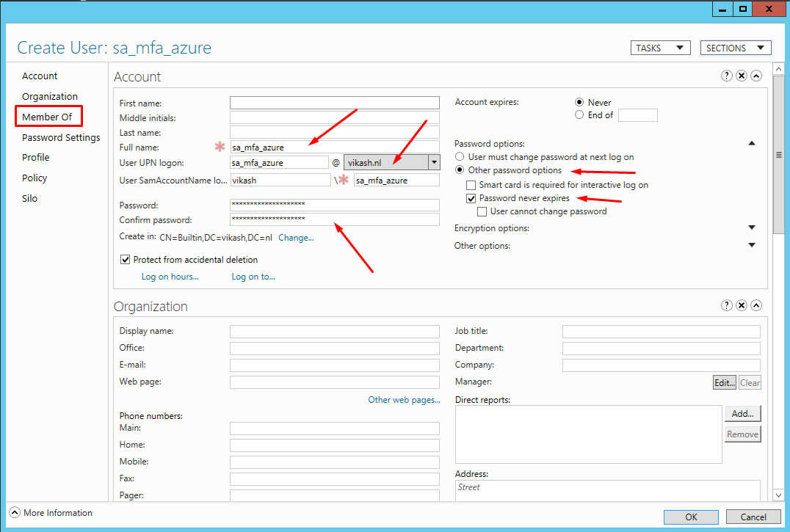Click the Middle initials input field
This screenshot has width=790, height=532.
tap(335, 118)
